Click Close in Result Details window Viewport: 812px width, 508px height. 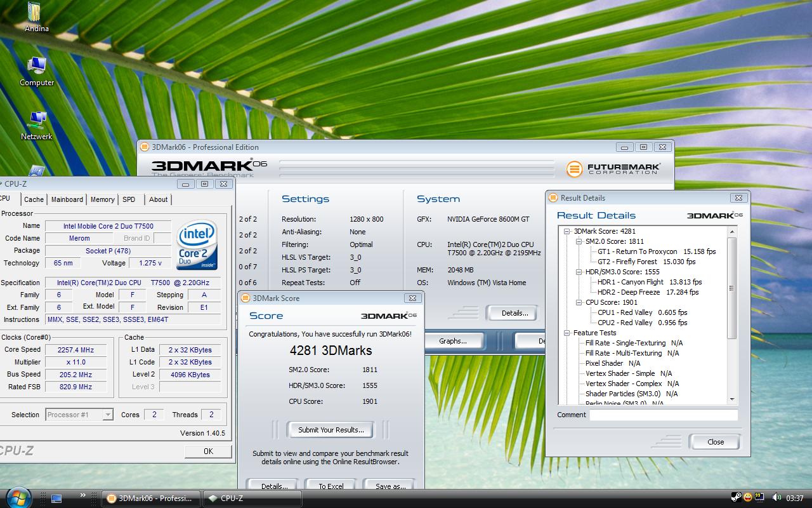click(715, 442)
